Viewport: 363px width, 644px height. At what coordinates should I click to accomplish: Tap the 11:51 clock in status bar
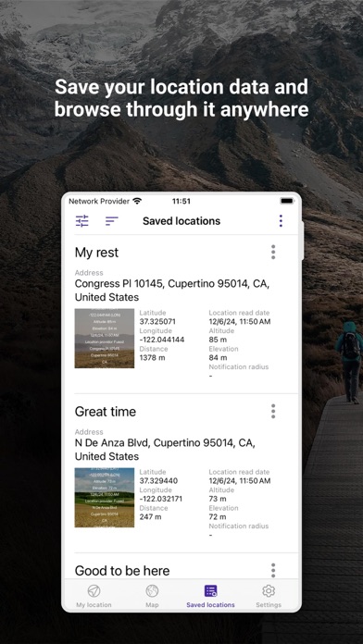tap(181, 202)
